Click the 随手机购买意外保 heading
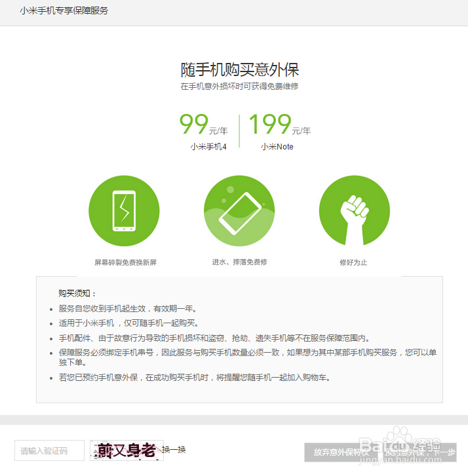Image resolution: width=468 pixels, height=476 pixels. coord(240,69)
